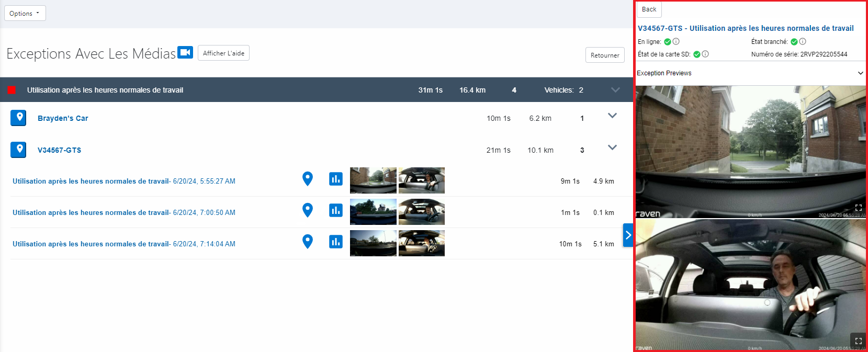The height and width of the screenshot is (352, 868).
Task: Click location icon next to V34567-GTS
Action: point(18,150)
